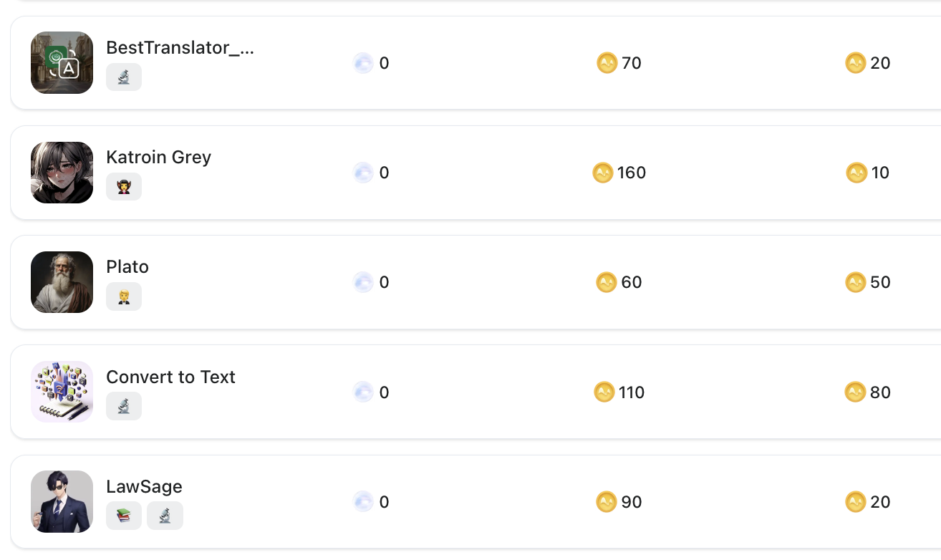
Task: Click the LawSage avatar thumbnail
Action: click(62, 501)
